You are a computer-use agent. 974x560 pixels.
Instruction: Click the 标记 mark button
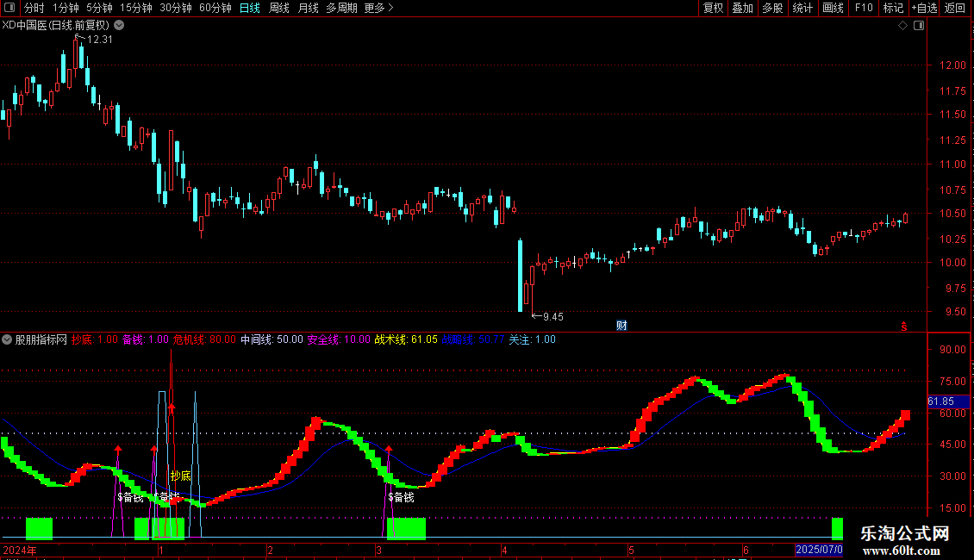click(893, 8)
